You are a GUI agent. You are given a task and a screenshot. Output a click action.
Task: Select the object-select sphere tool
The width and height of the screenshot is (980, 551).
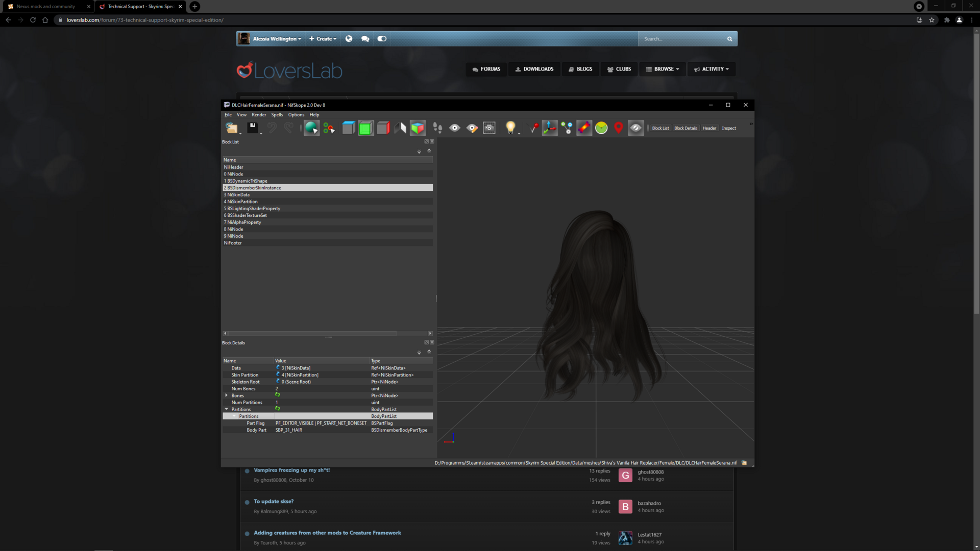(311, 128)
